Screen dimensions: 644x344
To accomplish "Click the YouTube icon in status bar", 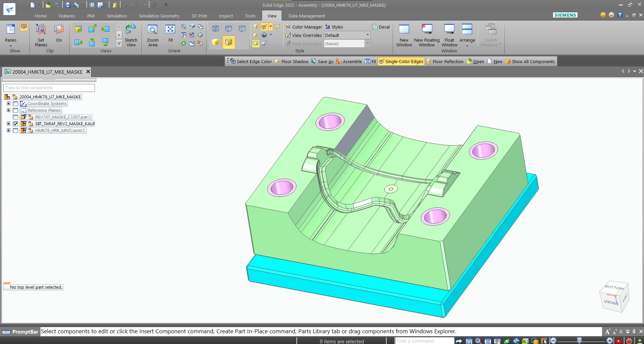I will pos(619,341).
